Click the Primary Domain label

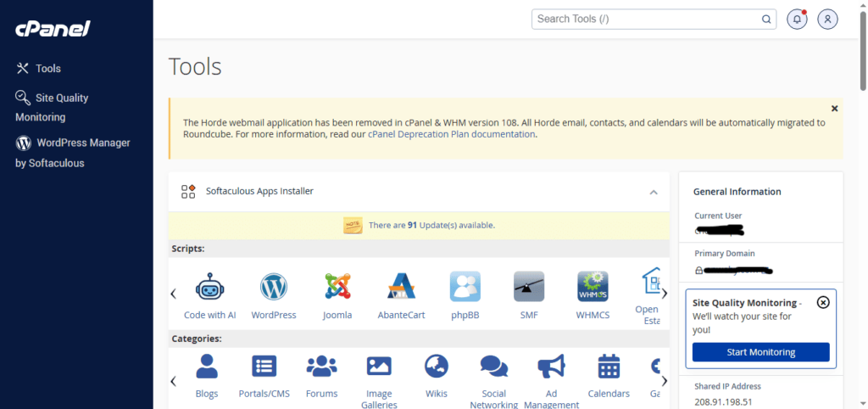pos(725,253)
